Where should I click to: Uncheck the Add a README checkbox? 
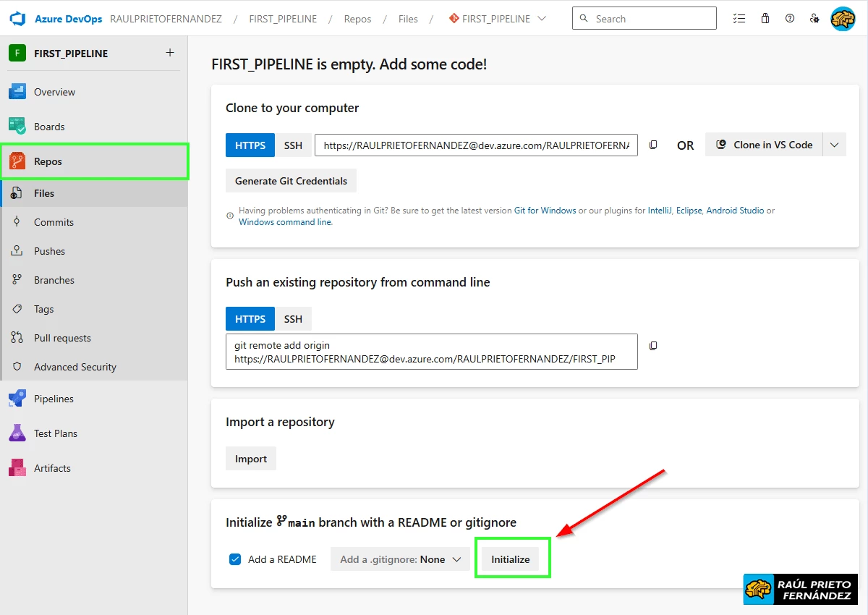point(235,559)
